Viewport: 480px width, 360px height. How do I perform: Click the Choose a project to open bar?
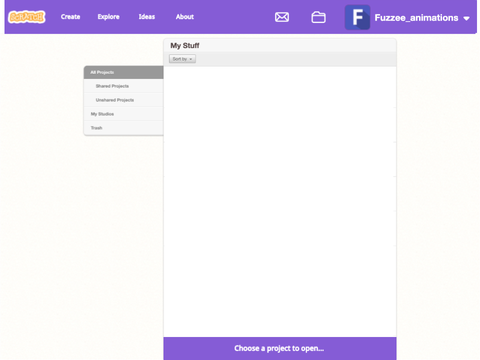tap(280, 348)
